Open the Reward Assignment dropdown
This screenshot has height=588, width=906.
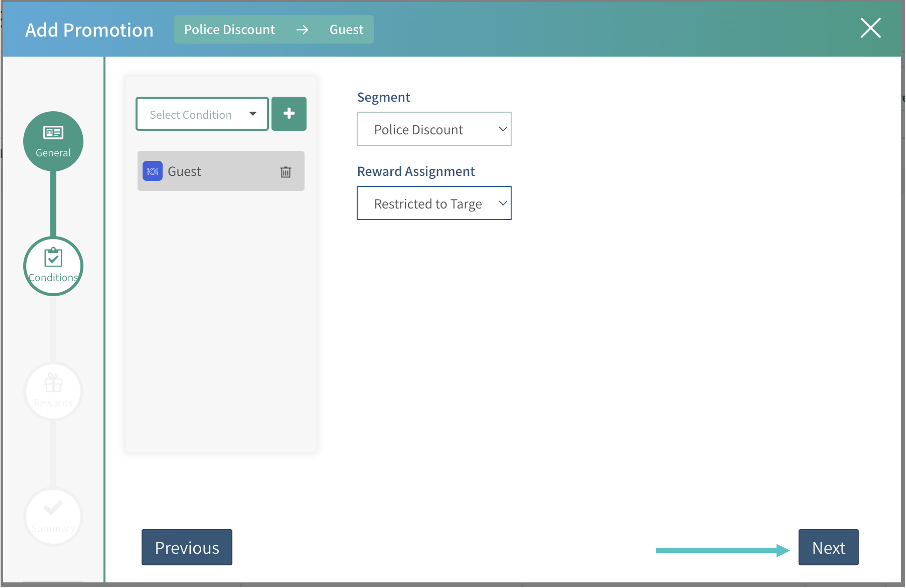433,204
